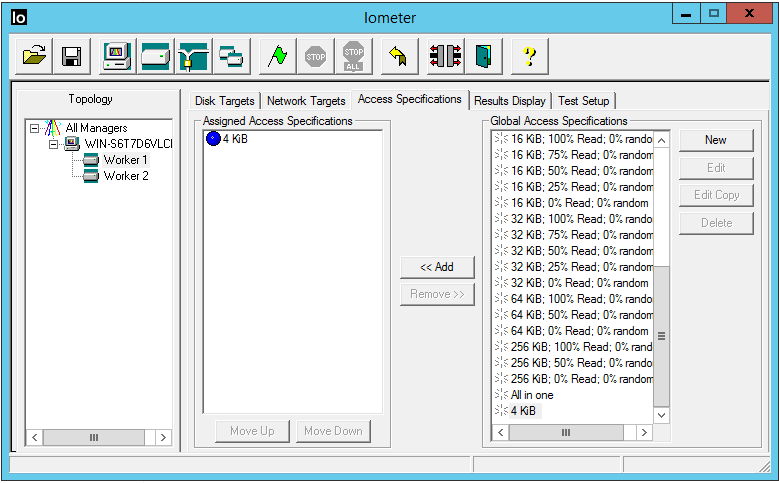The height and width of the screenshot is (483, 779).
Task: Select global spec 16 KiB; 75% Read
Action: click(581, 155)
